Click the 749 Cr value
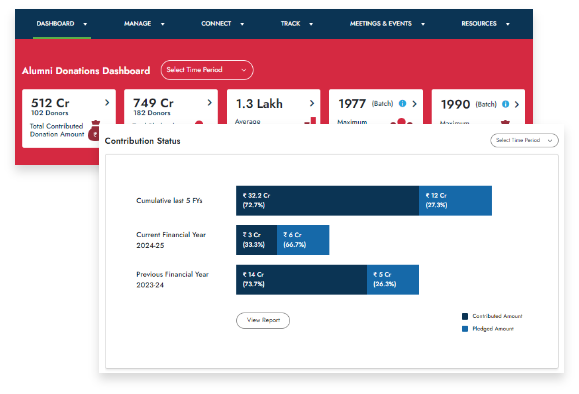The image size is (579, 394). coord(153,103)
